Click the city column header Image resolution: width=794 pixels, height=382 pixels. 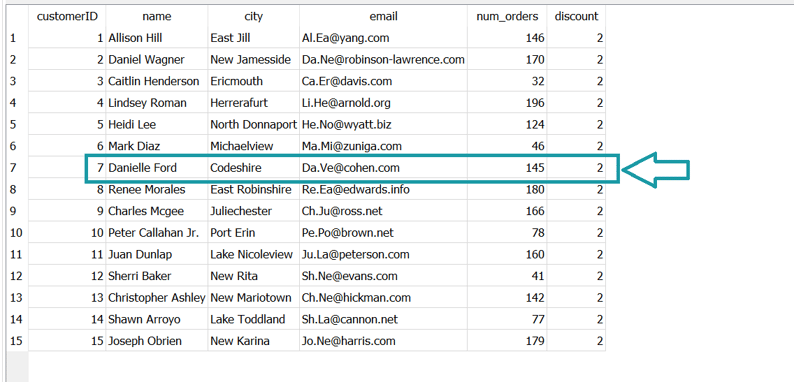tap(253, 16)
